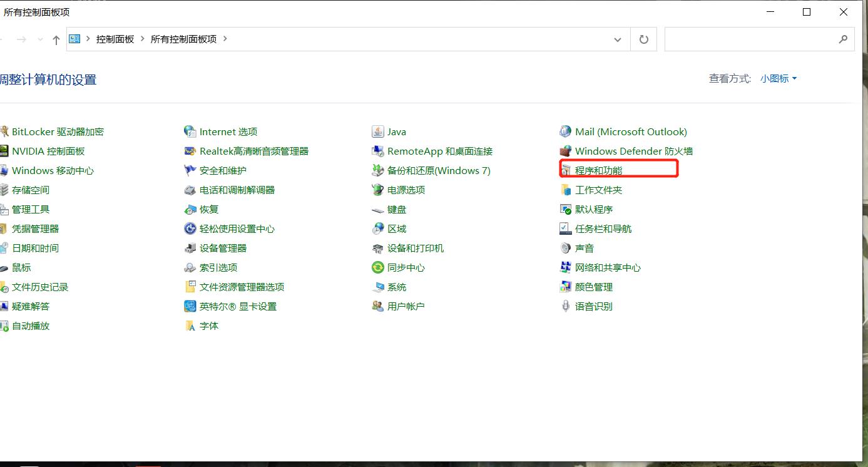Open 管理工具 link
Screen dimensions: 868x467
tap(31, 209)
